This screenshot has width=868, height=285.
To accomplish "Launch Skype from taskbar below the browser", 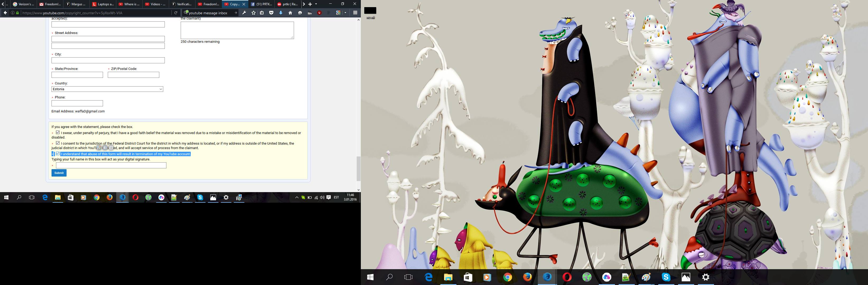I will [x=200, y=197].
